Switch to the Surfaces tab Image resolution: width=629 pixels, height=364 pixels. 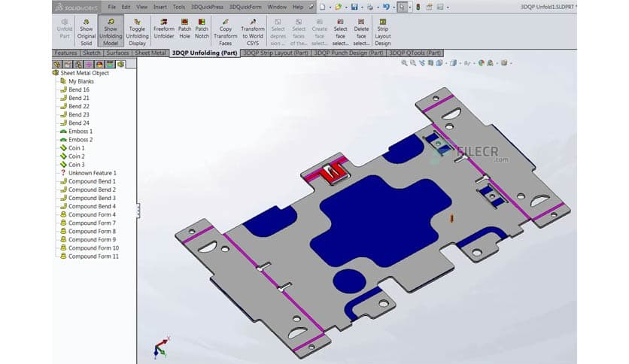click(x=117, y=53)
